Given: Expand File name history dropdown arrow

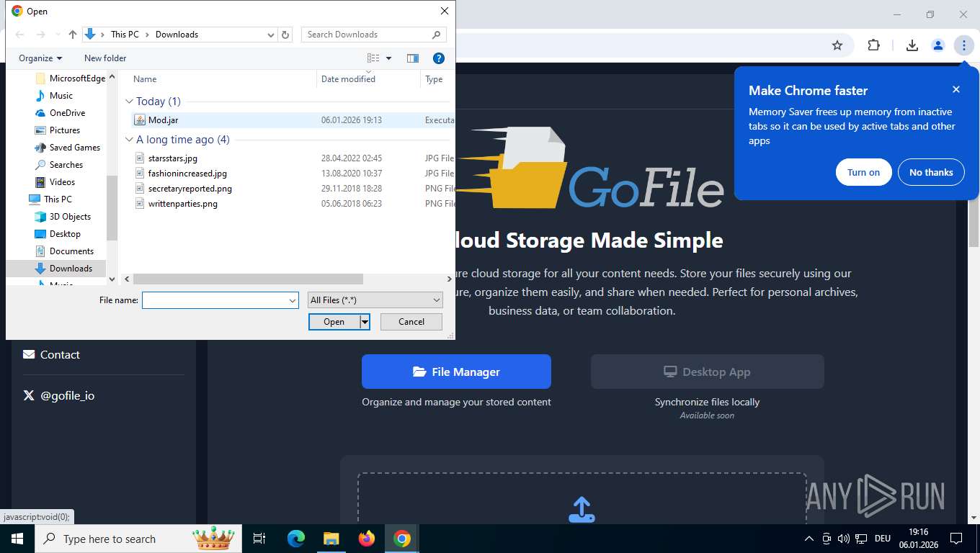Looking at the screenshot, I should [x=293, y=300].
